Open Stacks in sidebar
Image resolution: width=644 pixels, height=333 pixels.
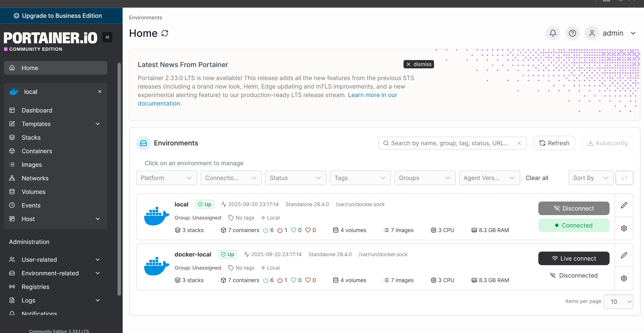[55, 138]
